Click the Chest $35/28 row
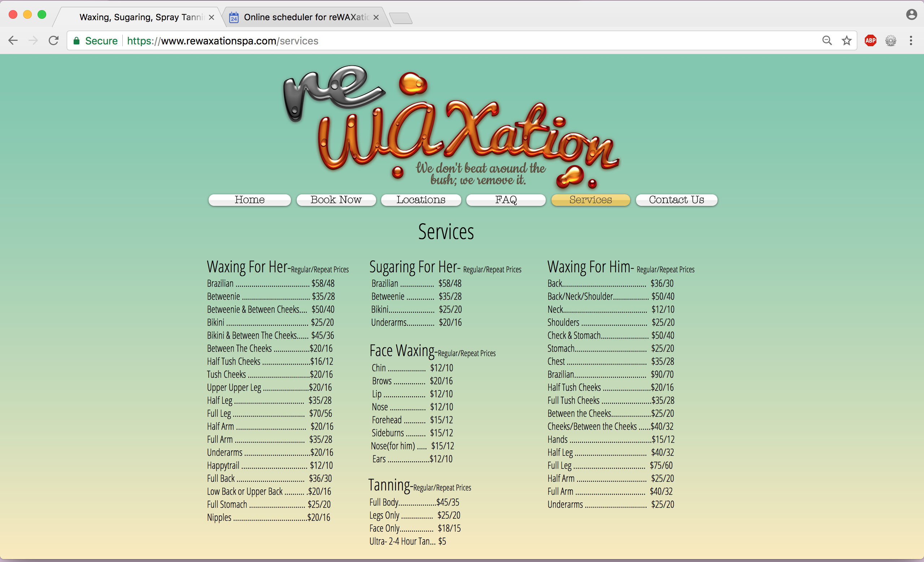This screenshot has height=562, width=924. pos(611,362)
